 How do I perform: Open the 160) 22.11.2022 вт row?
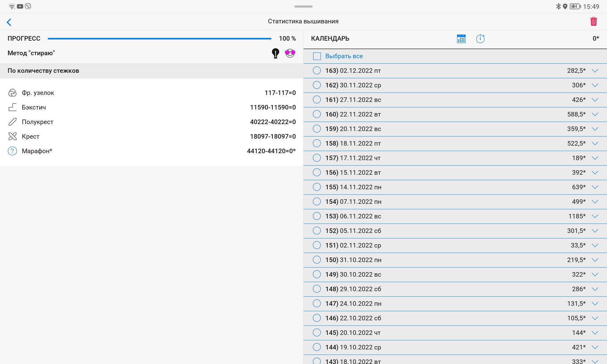tap(455, 114)
